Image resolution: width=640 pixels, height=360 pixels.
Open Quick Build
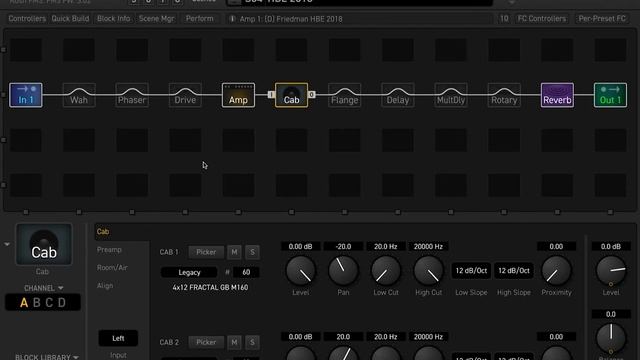point(70,19)
